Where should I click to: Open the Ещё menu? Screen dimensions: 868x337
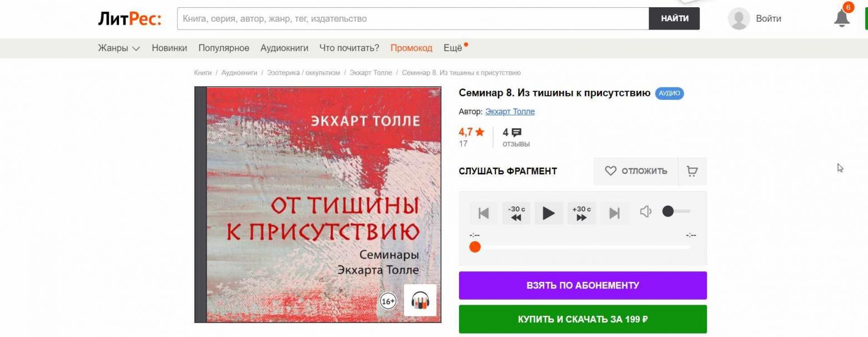[x=455, y=48]
